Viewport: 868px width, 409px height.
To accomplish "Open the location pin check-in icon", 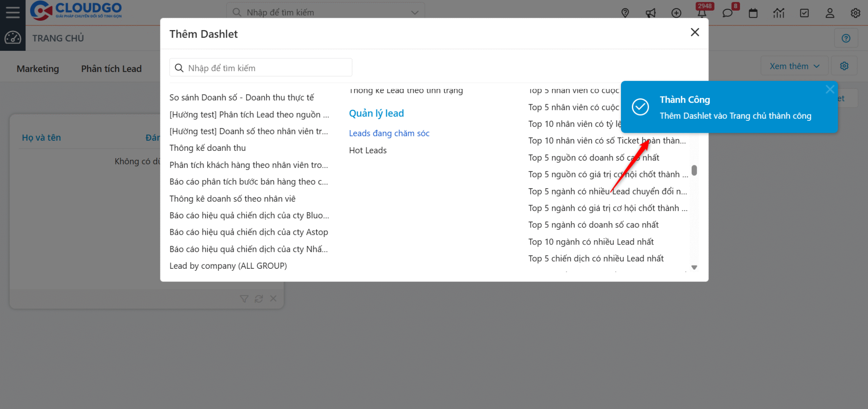I will (x=625, y=13).
